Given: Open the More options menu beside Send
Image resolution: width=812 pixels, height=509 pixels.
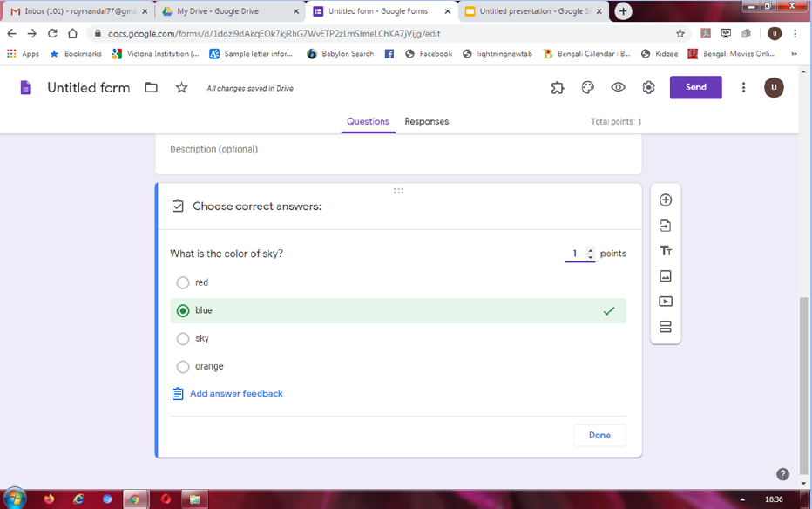Looking at the screenshot, I should tap(743, 87).
